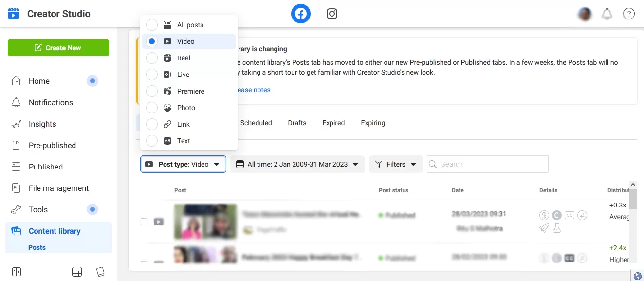
Task: Open the All time date range dropdown
Action: point(297,164)
